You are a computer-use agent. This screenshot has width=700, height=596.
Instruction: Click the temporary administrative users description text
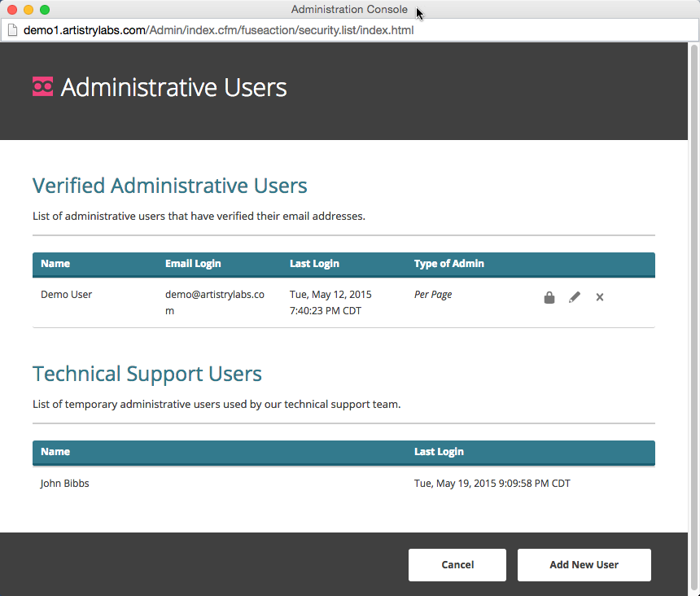click(217, 404)
